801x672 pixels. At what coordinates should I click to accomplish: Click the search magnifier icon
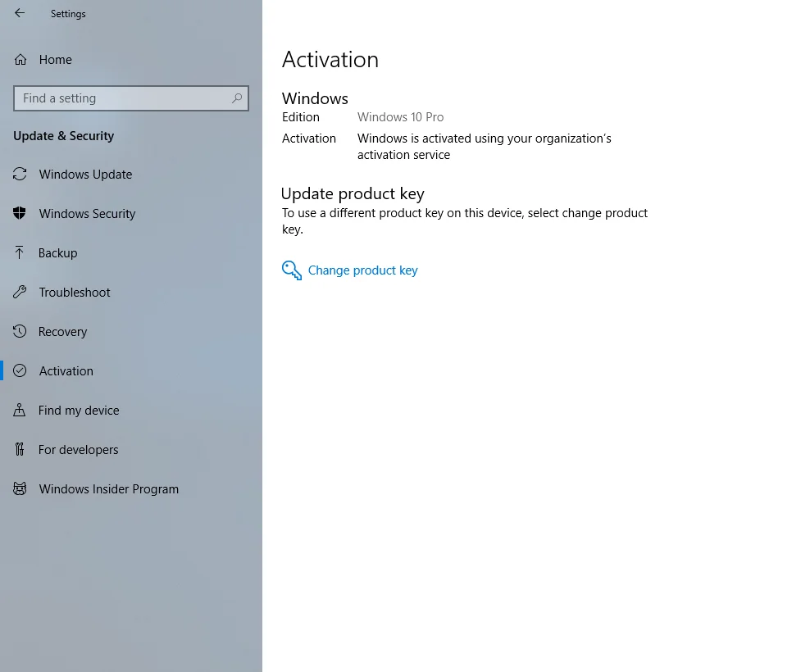click(236, 98)
